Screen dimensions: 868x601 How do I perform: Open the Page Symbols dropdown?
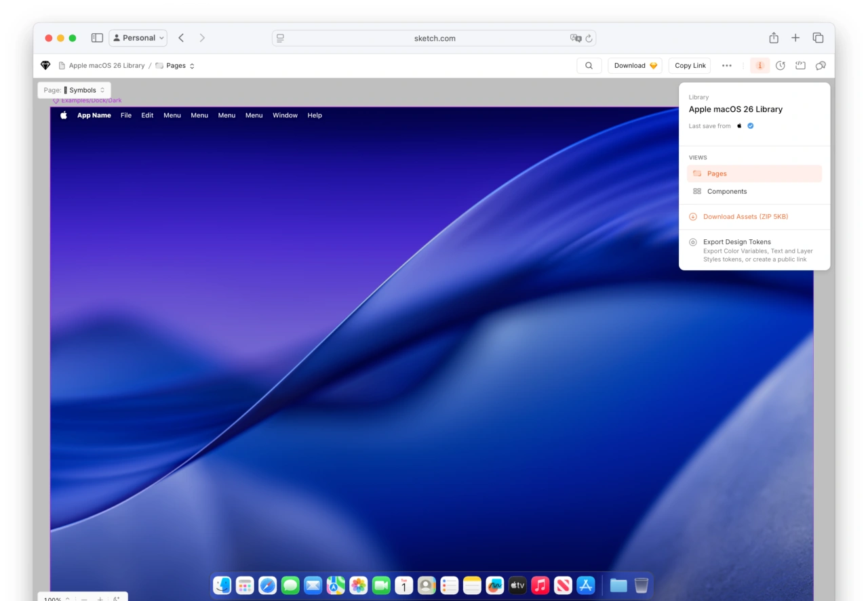pyautogui.click(x=74, y=90)
